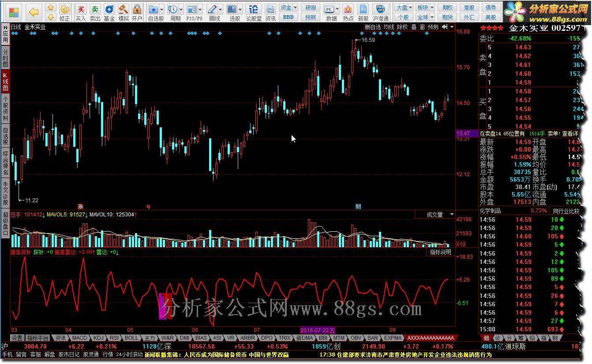This screenshot has height=364, width=592.
Task: Click the 期权 options button
Action: pos(447,7)
